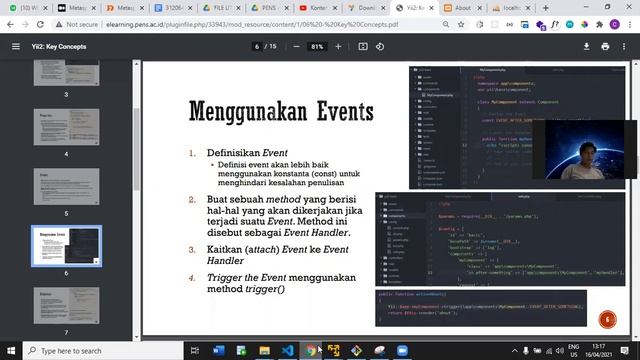Select page 4 thumbnail in the sidebar
The image size is (640, 360).
[67, 127]
